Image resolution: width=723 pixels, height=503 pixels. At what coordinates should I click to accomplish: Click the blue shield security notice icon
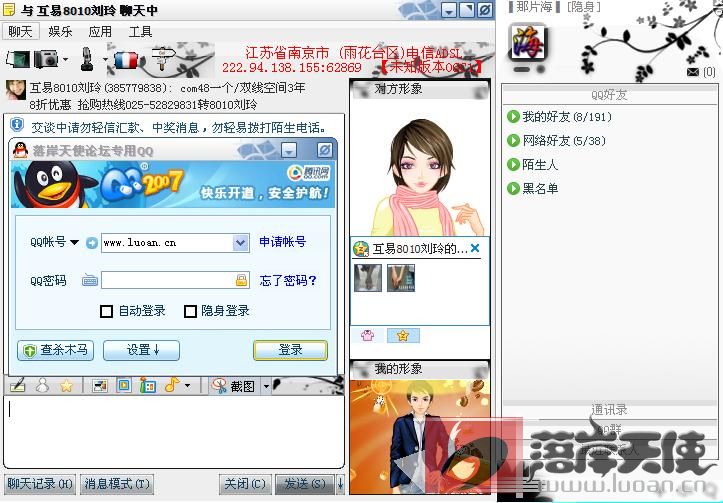17,124
